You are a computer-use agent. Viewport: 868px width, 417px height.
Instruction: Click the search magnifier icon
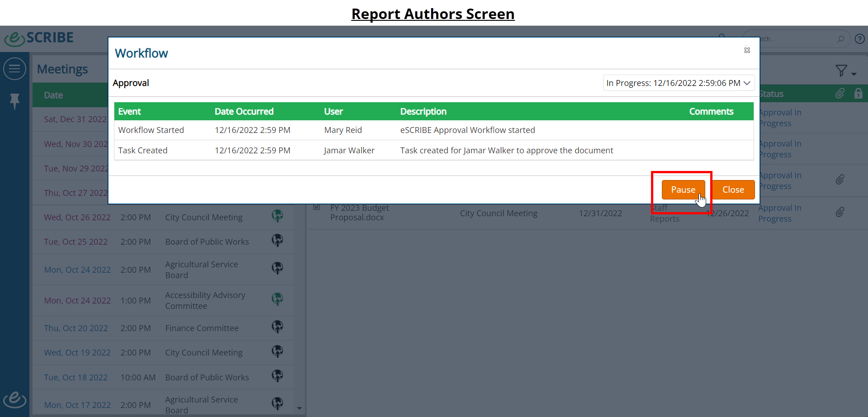point(840,39)
